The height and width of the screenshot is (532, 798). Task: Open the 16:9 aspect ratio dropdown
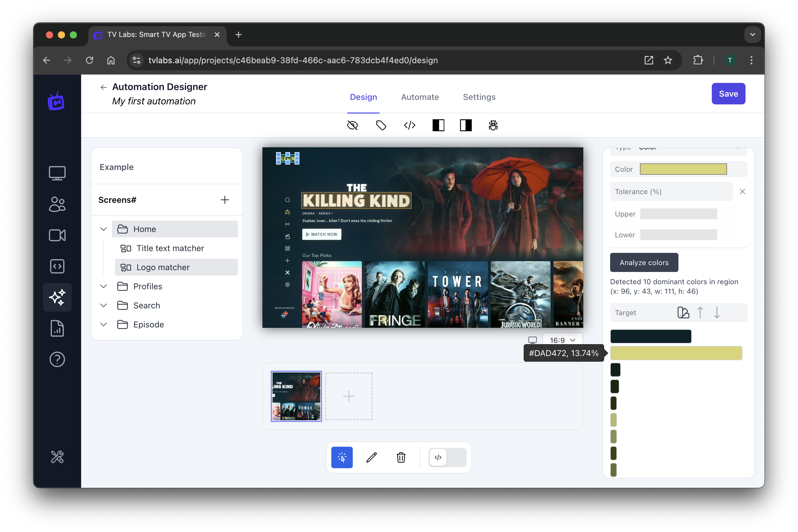(562, 340)
